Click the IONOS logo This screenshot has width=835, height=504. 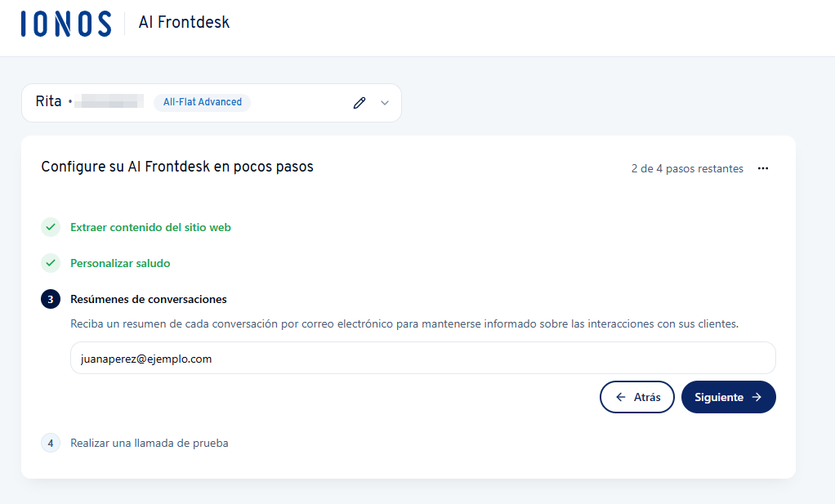pos(66,24)
